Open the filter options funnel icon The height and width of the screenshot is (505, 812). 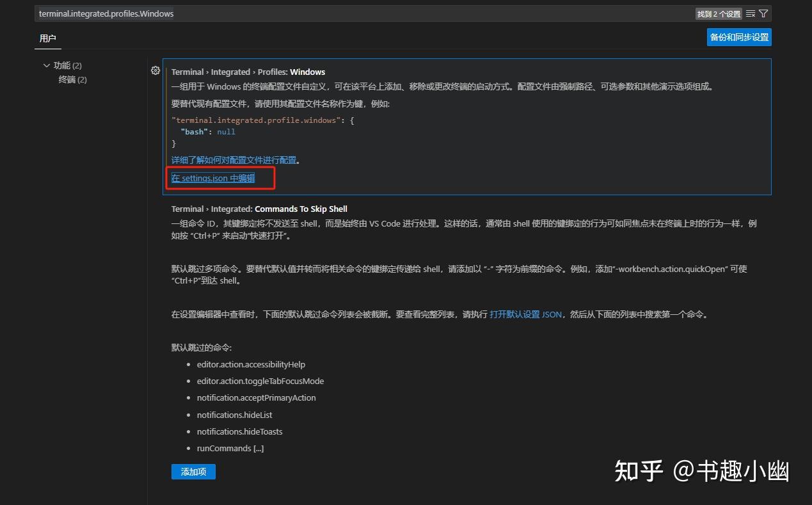click(x=762, y=13)
